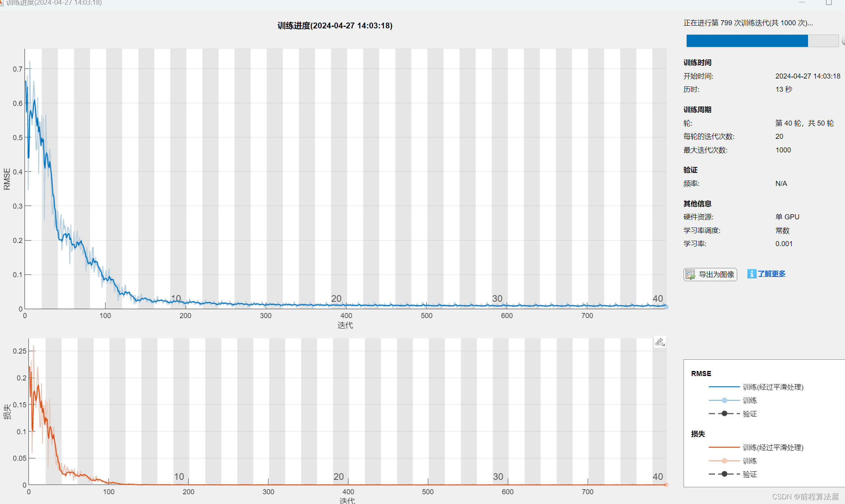
Task: Click epoch marker 30 in the RMSE plot
Action: (497, 298)
